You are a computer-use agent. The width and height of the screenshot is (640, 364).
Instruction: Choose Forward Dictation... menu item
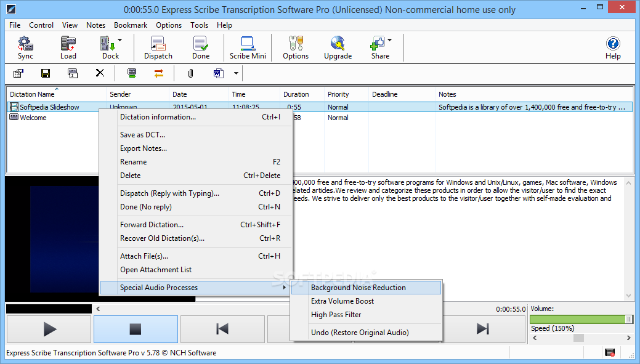point(196,224)
